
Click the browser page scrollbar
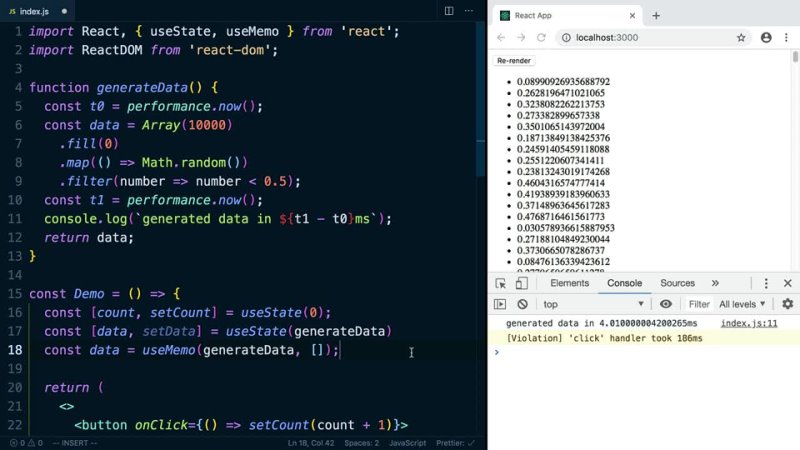(795, 56)
